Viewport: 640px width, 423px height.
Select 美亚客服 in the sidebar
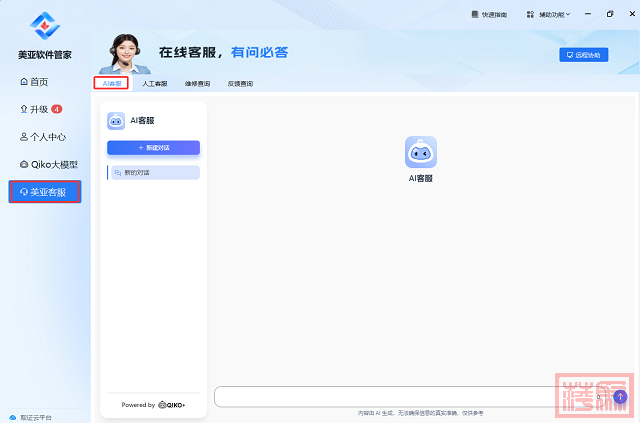click(x=45, y=192)
